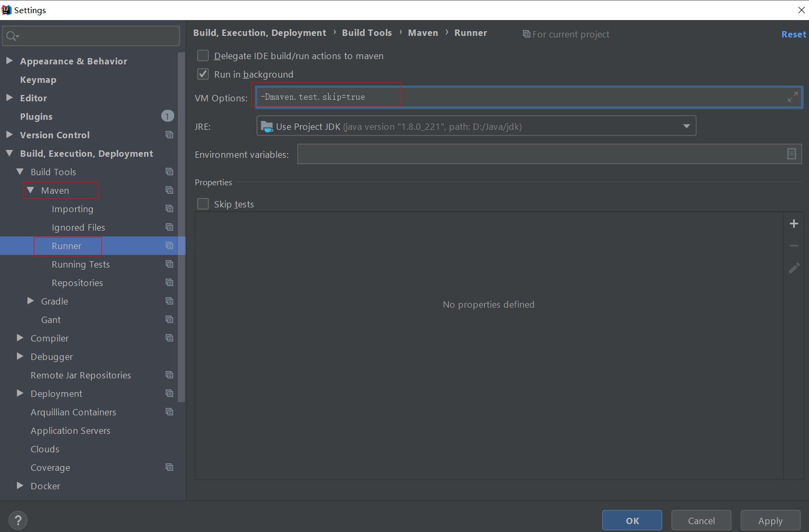This screenshot has width=809, height=532.
Task: Click the expand icon in VM Options field
Action: 793,97
